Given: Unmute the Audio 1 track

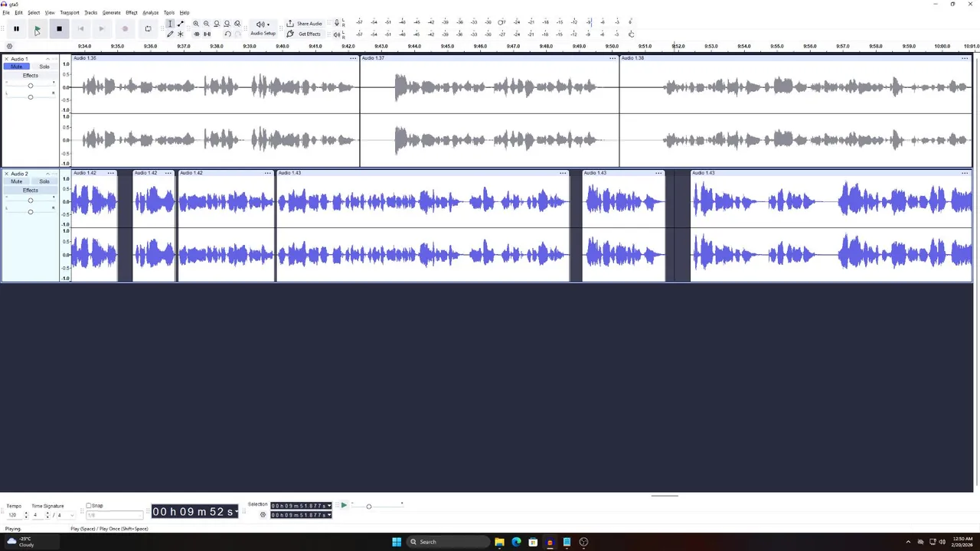Looking at the screenshot, I should tap(17, 67).
